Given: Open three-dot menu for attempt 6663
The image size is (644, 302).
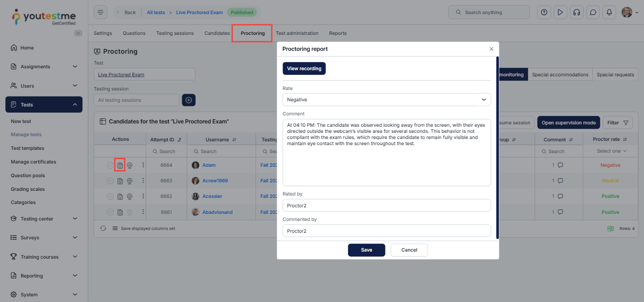Looking at the screenshot, I should 143,181.
